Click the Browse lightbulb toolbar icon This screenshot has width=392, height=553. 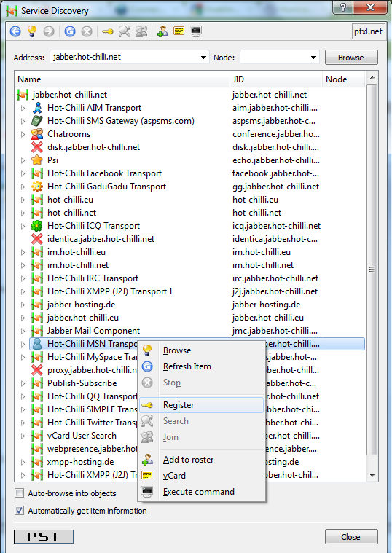[32, 31]
